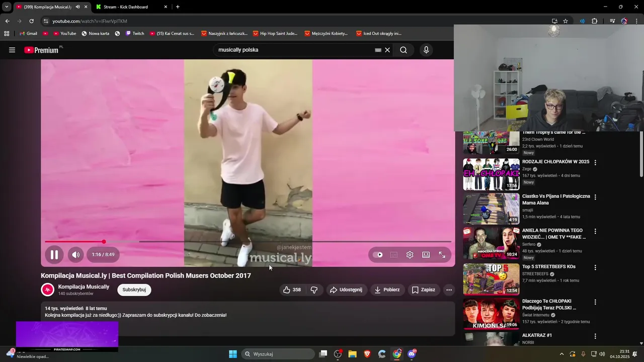Click the search field with musically polska
This screenshot has height=362, width=644.
pyautogui.click(x=294, y=50)
